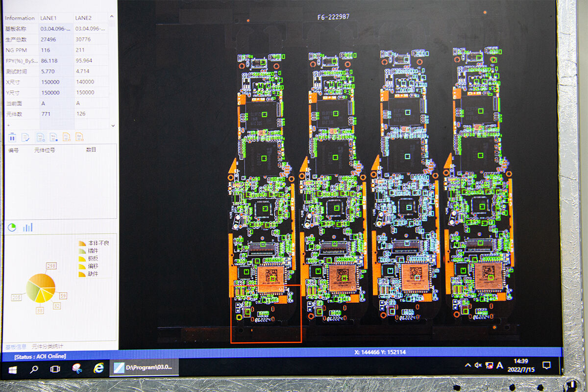Open the notification action center
Image resolution: width=588 pixels, height=392 pixels.
547,365
